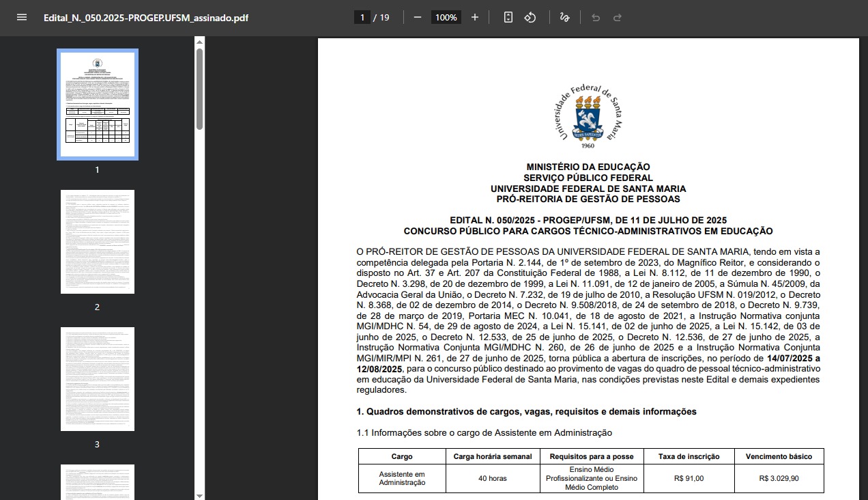Jump to page 3 thumbnail
Screen dimensions: 868x500
[98, 379]
